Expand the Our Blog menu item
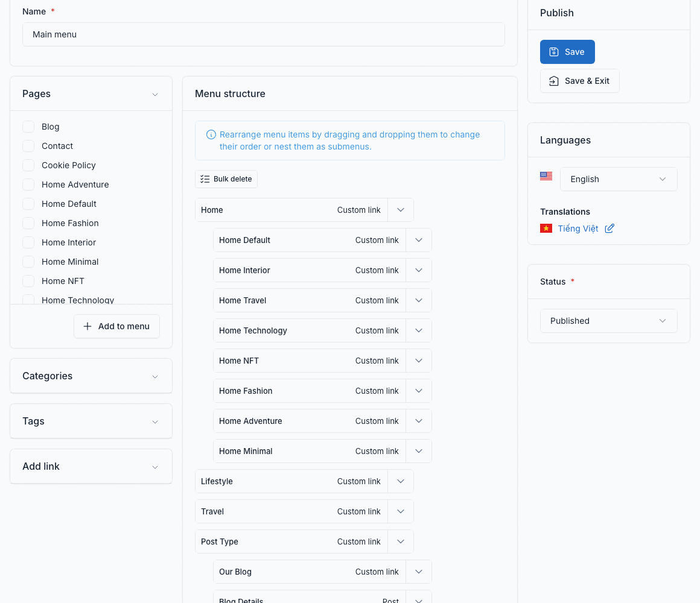The width and height of the screenshot is (700, 603). coord(418,572)
